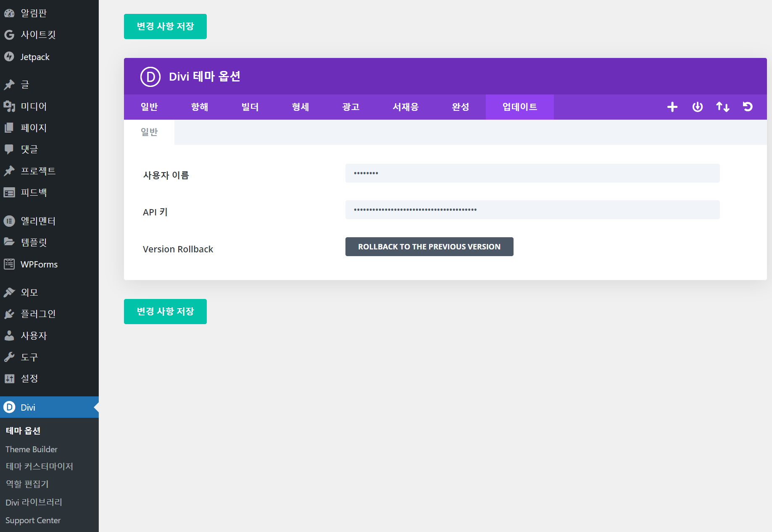Screen dimensions: 772x532
Task: Click the 템플릿 folder icon
Action: coord(9,242)
